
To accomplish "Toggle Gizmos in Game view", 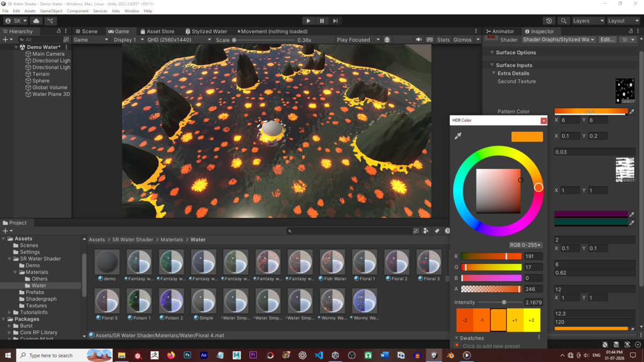I will pos(462,40).
